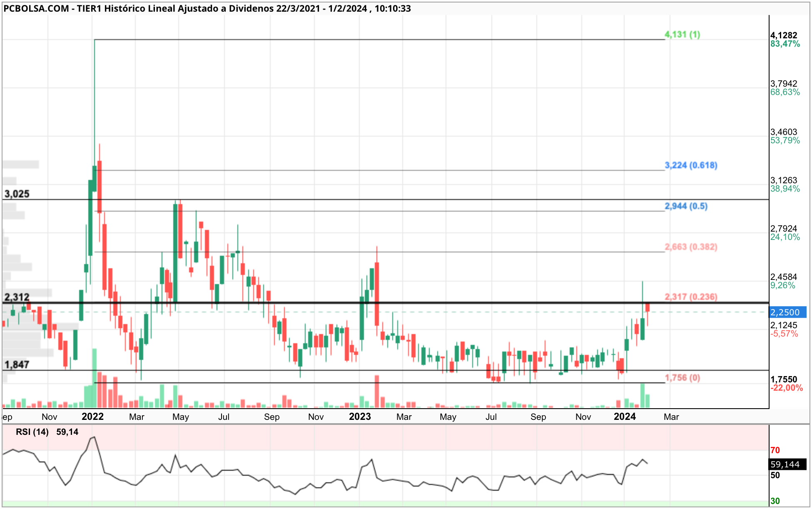This screenshot has height=509, width=812.
Task: Click the current price tag 2,2500
Action: (788, 312)
